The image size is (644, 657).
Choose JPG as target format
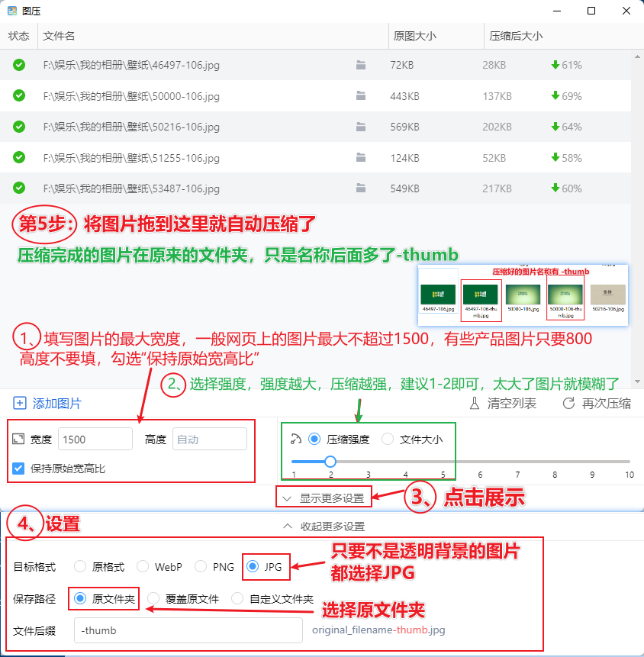click(x=253, y=566)
